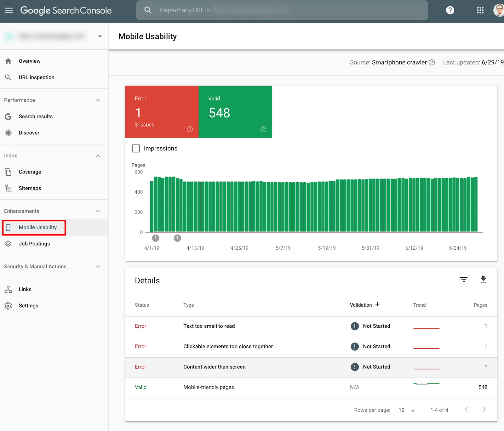Viewport: 504px width, 431px height.
Task: Click the first chart annotation marker
Action: (156, 238)
